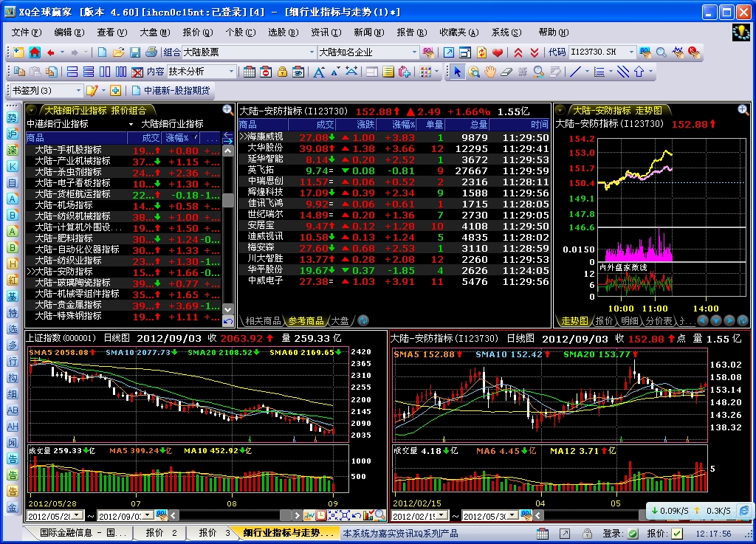Screen dimensions: 756x544
Task: Sort by the 涨幅% column header in quote table
Action: pos(396,125)
